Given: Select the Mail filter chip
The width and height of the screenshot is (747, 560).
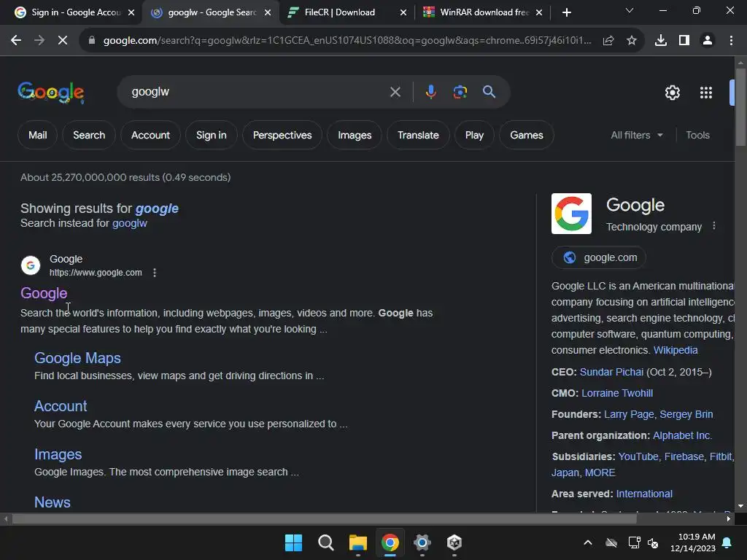Looking at the screenshot, I should point(38,135).
